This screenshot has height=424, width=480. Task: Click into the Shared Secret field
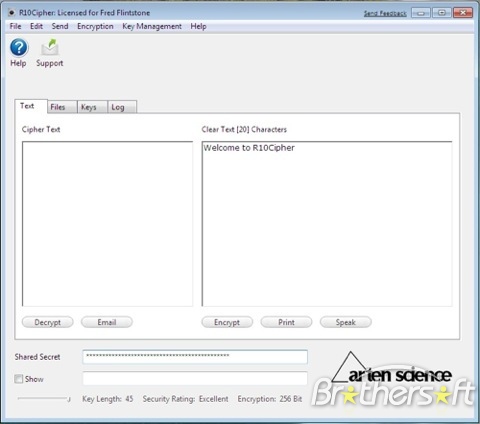tap(195, 357)
